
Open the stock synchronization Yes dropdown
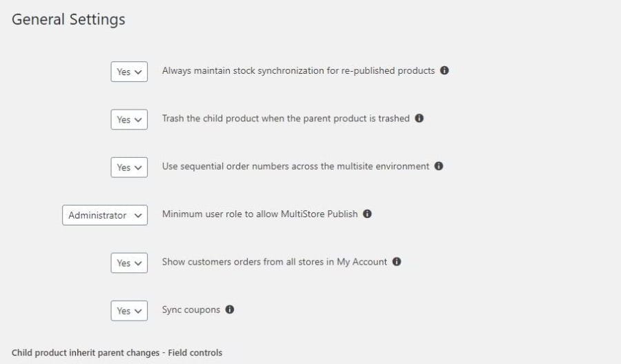click(129, 72)
